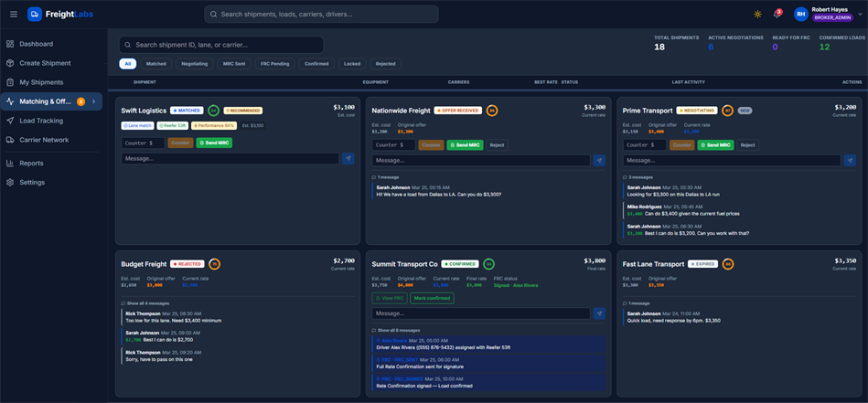Image resolution: width=868 pixels, height=403 pixels.
Task: Click Nationwide Freight counter amount field
Action: click(x=393, y=144)
